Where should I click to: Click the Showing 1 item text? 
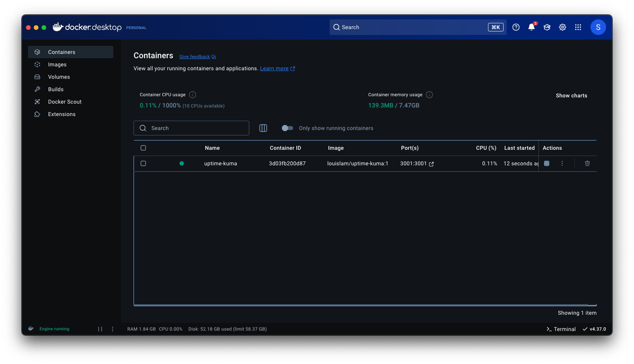coord(577,313)
